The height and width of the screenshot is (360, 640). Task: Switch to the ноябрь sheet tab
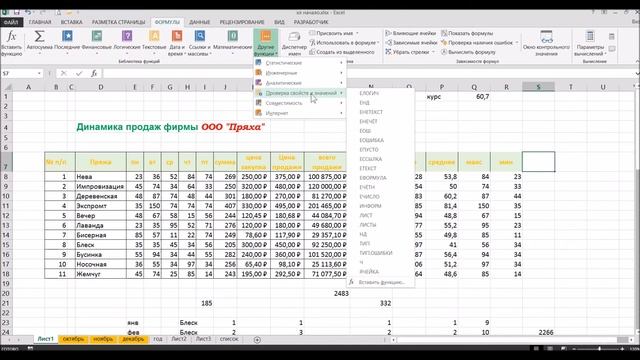click(x=103, y=339)
